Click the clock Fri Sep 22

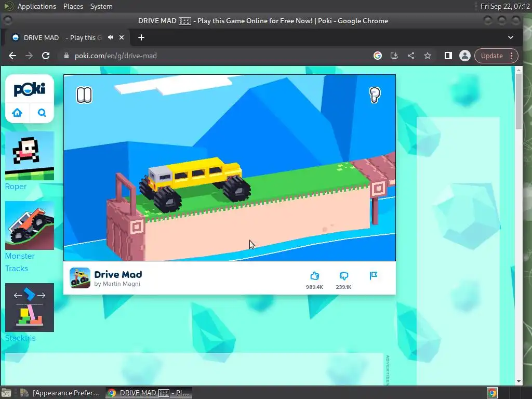click(x=504, y=6)
